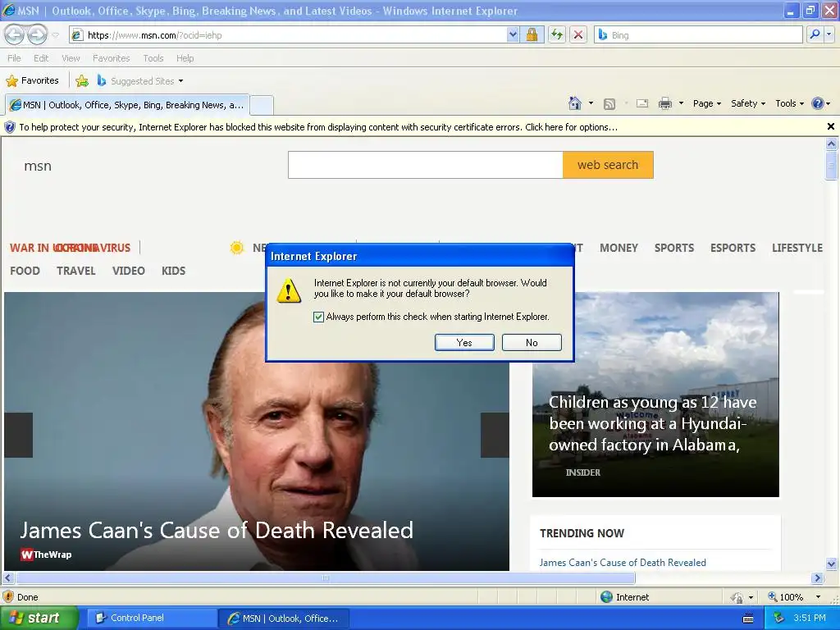Click the Print icon

[664, 103]
